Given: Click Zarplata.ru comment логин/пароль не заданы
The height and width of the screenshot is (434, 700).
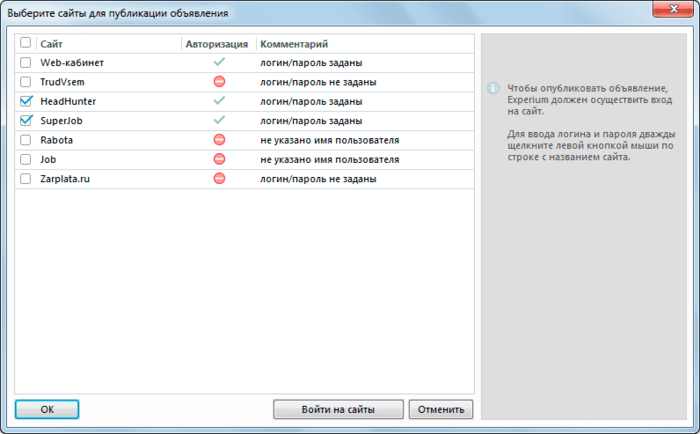Looking at the screenshot, I should [318, 179].
